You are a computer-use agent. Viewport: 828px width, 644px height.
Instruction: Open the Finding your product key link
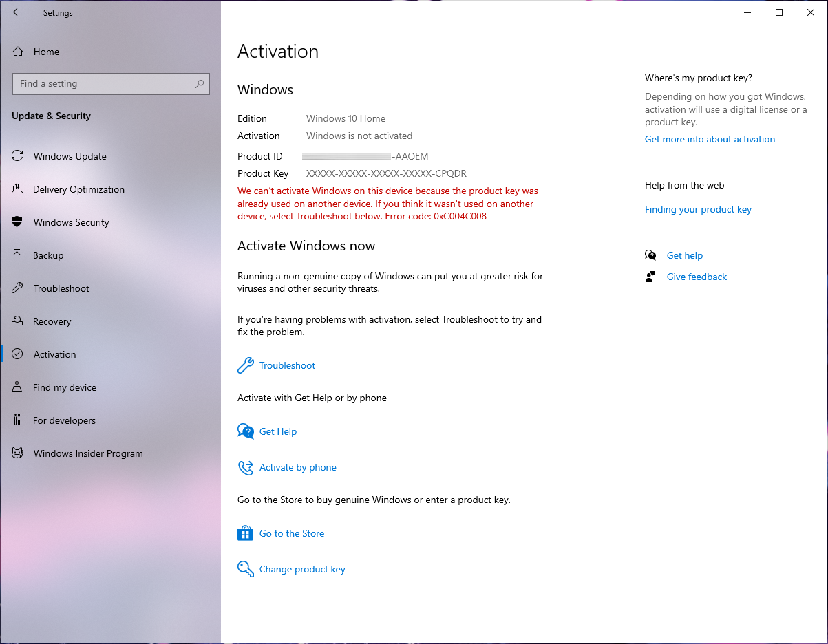click(x=698, y=209)
